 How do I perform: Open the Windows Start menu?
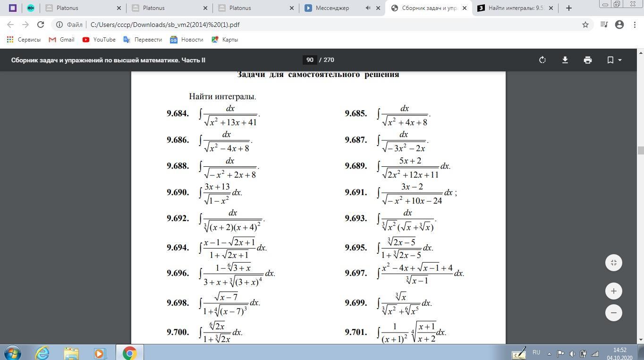12,353
